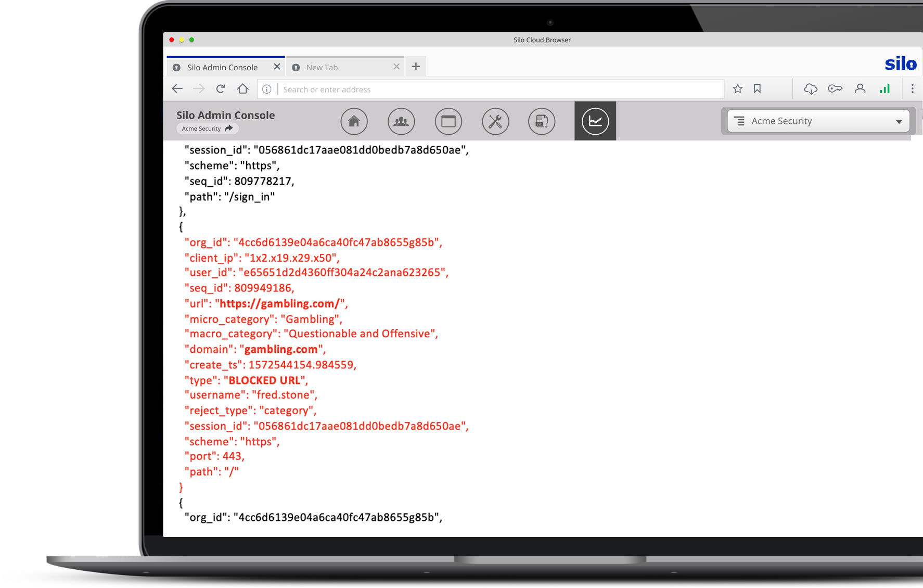Click the key credentials icon
The width and height of the screenshot is (923, 588).
(x=836, y=88)
